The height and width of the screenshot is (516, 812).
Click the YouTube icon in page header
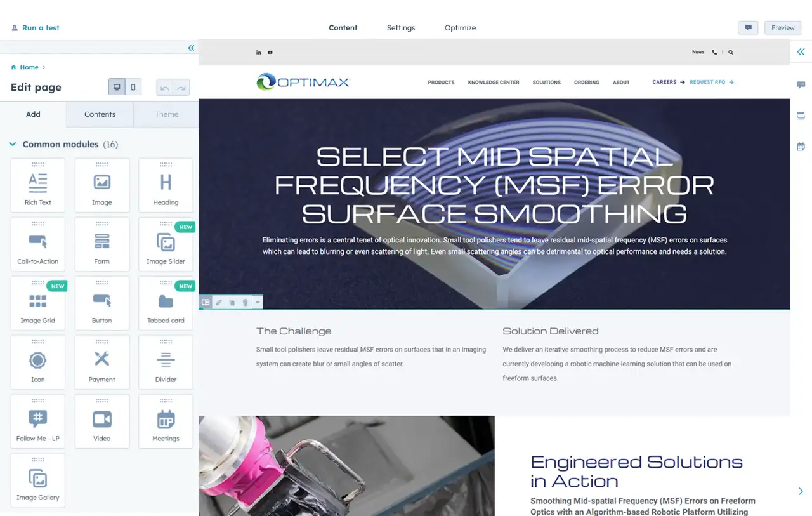coord(270,53)
